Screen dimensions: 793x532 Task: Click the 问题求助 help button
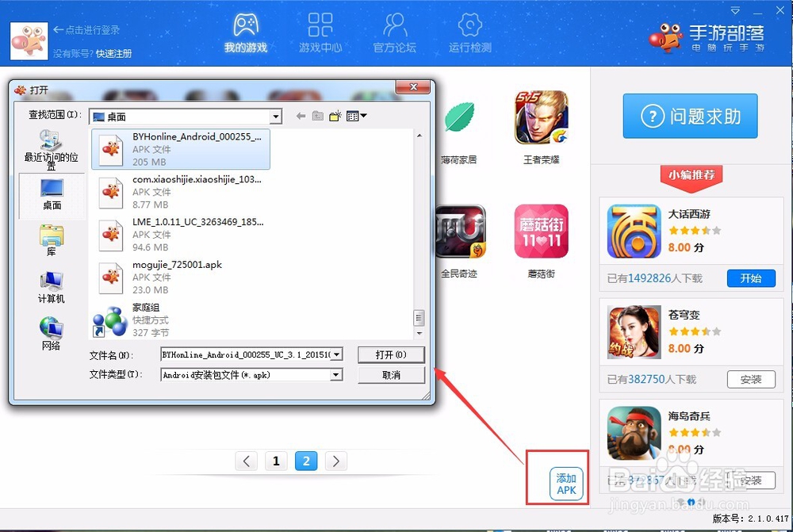tap(690, 117)
